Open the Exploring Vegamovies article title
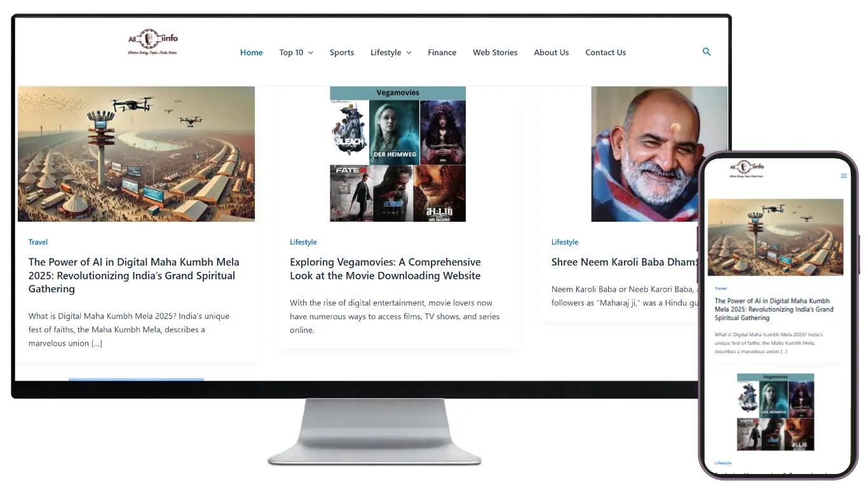 point(385,269)
